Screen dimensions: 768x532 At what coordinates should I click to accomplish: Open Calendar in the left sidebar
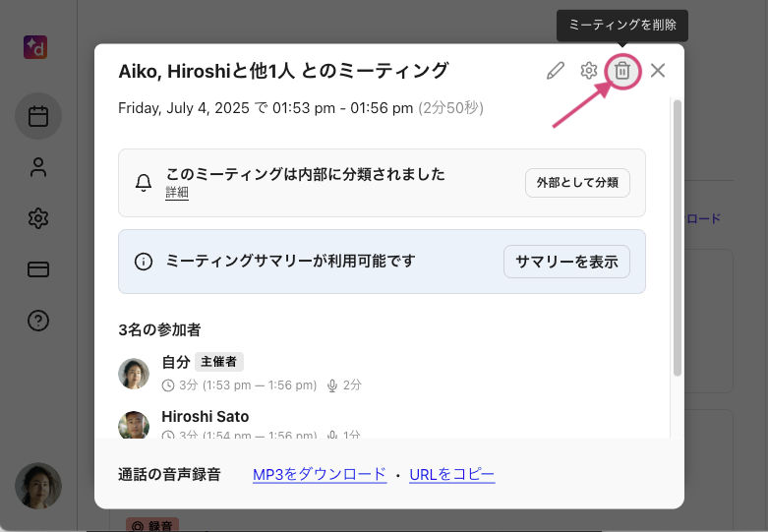(x=38, y=117)
